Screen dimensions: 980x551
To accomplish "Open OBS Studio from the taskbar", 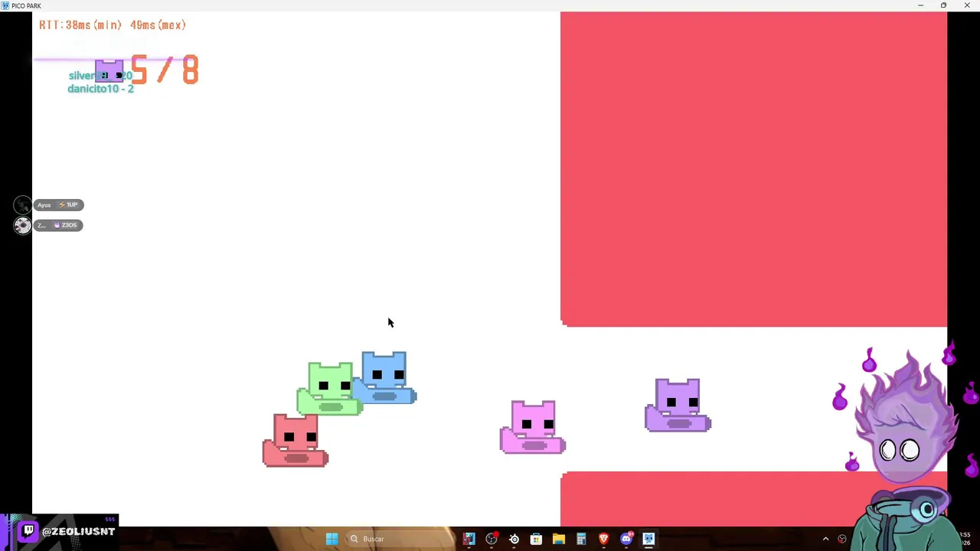I will (492, 539).
